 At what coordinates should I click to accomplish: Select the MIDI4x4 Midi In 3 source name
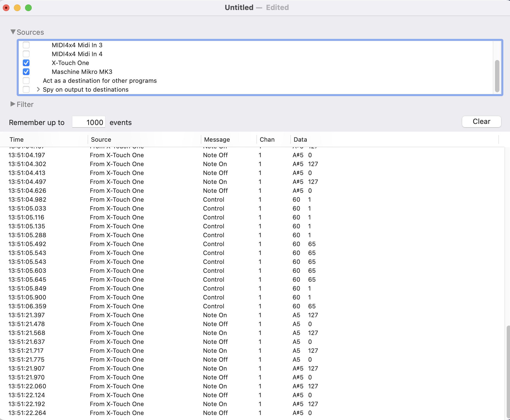[x=77, y=45]
